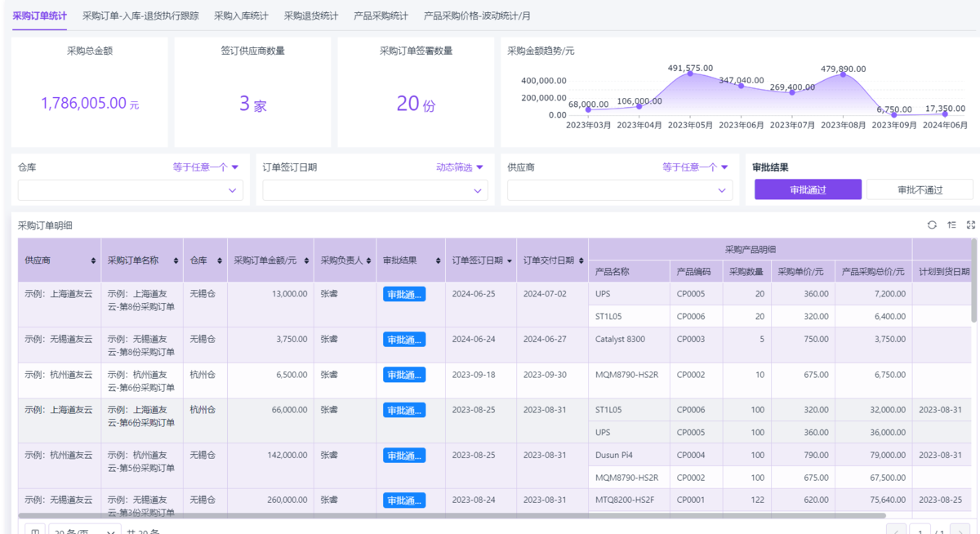Sort by 采购订单名称 column arrows
This screenshot has width=980, height=534.
click(174, 260)
